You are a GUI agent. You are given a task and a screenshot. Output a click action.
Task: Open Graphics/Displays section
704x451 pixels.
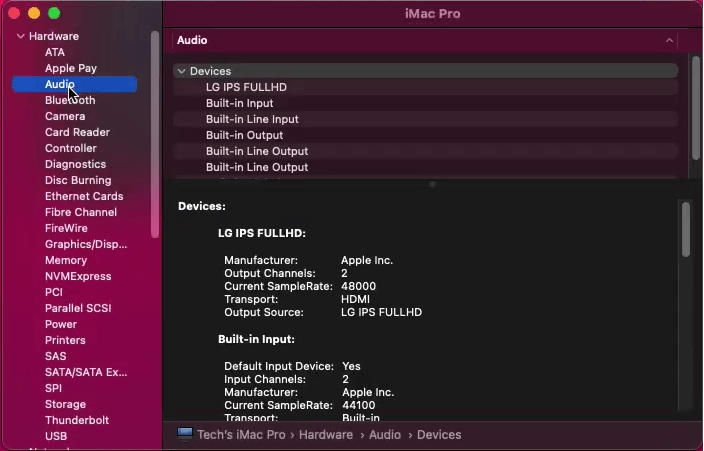tap(86, 244)
